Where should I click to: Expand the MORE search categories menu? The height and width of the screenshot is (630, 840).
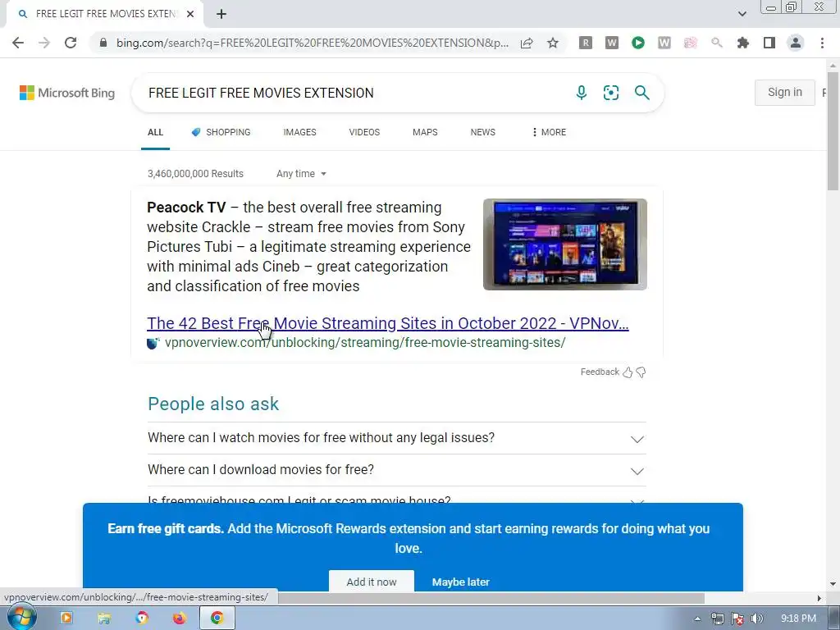pyautogui.click(x=549, y=132)
